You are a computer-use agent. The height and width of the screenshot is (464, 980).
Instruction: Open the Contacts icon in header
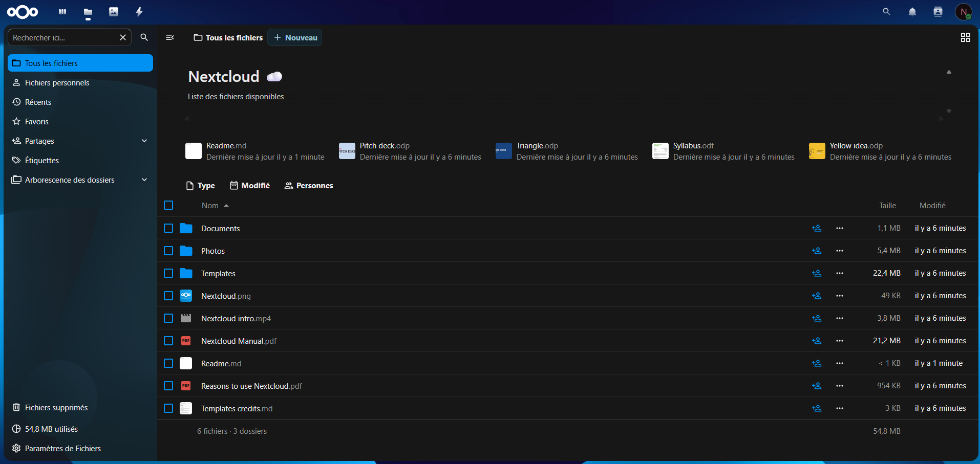(938, 12)
